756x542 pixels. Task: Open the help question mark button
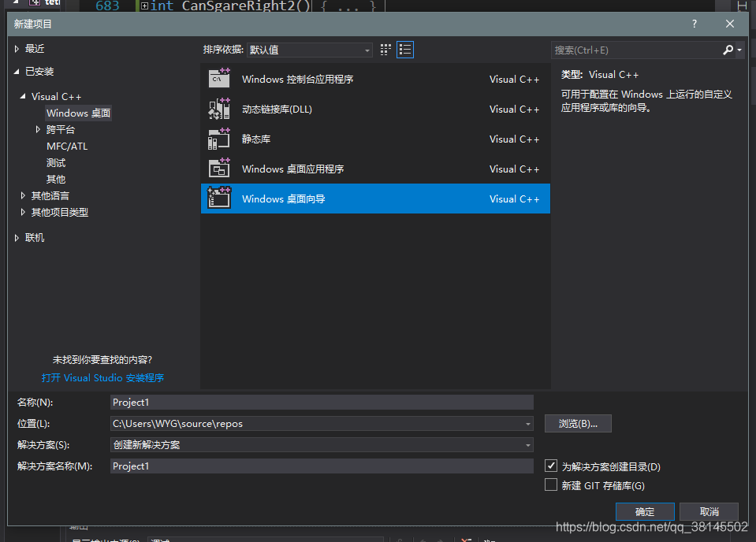coord(695,24)
